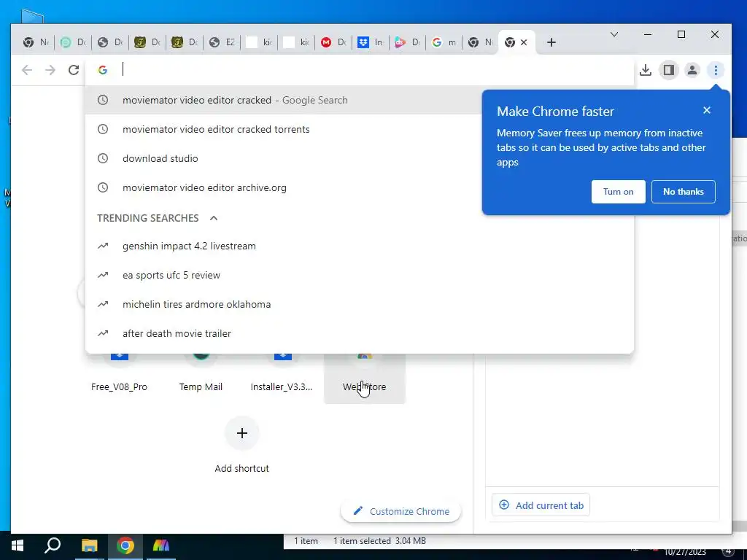Click the Turn on Memory Saver button
The width and height of the screenshot is (747, 560).
tap(618, 192)
